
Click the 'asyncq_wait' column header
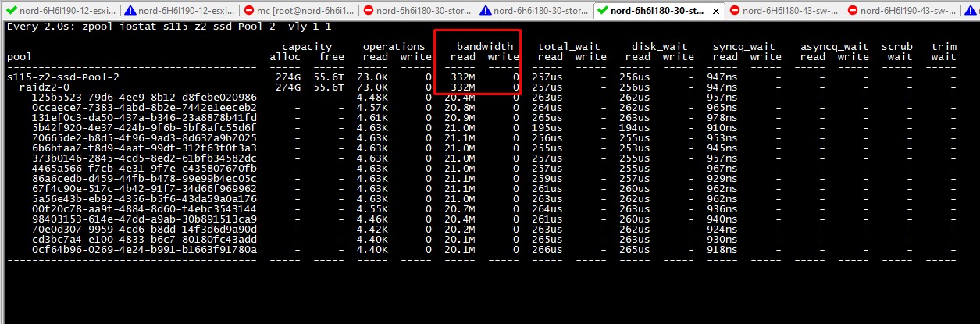835,47
